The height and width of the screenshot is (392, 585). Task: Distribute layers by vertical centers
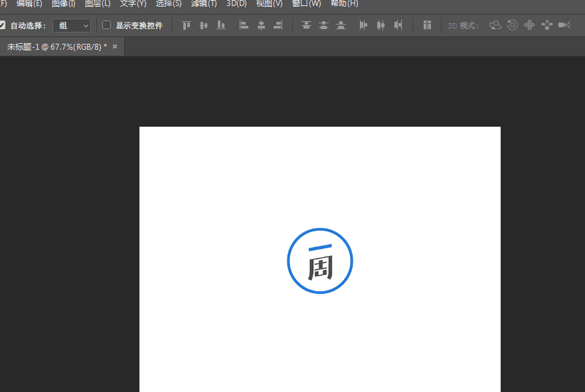coord(323,25)
